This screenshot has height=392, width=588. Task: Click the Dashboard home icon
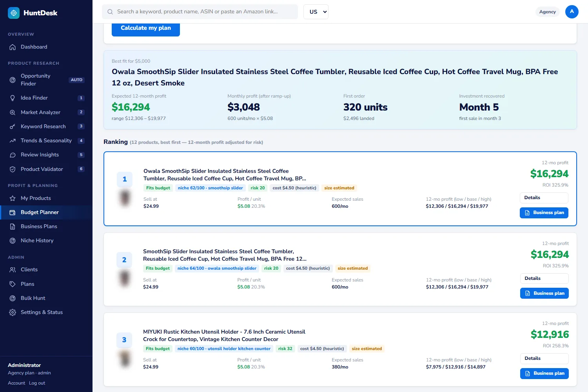click(13, 47)
